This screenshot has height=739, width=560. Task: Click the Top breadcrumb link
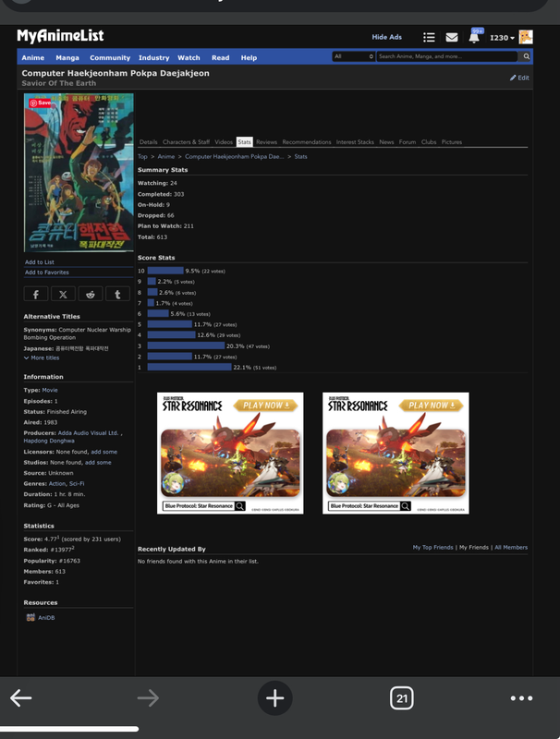pos(142,156)
